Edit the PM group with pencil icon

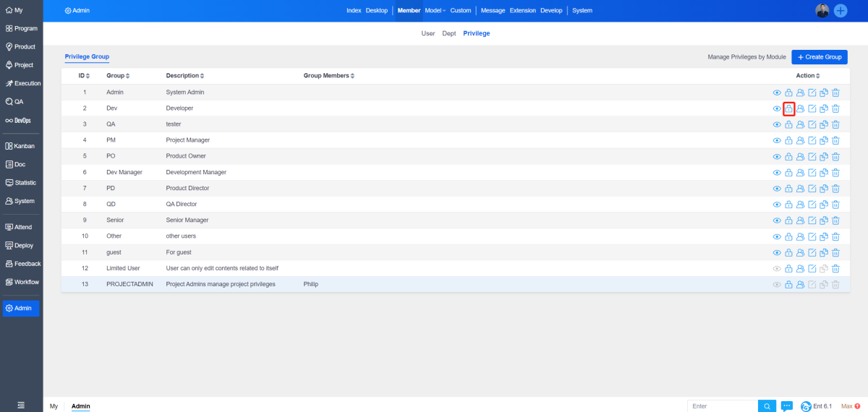tap(812, 140)
